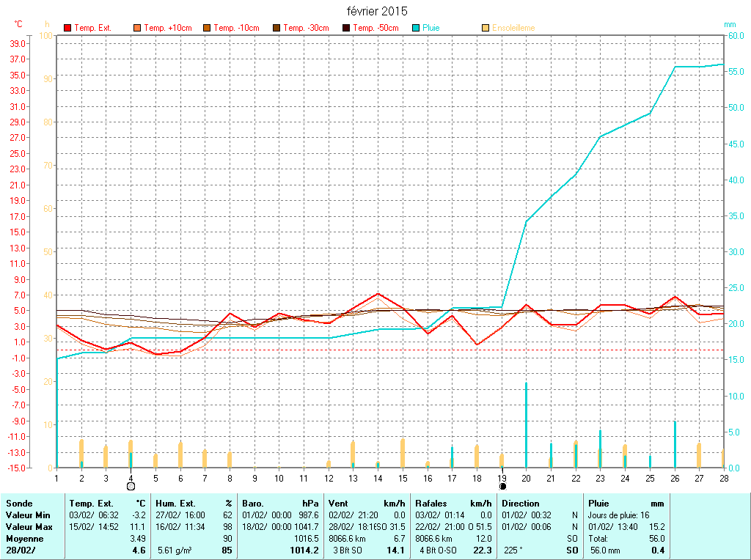Select the Temp. Ext. column header in table
The width and height of the screenshot is (751, 560).
(x=92, y=504)
